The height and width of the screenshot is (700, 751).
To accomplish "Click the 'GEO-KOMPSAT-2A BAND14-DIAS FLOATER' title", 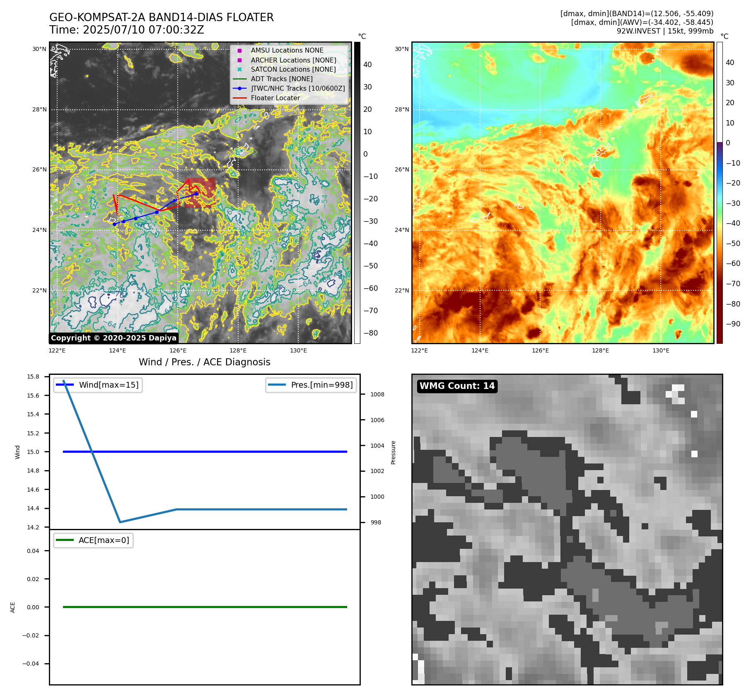I will [162, 17].
